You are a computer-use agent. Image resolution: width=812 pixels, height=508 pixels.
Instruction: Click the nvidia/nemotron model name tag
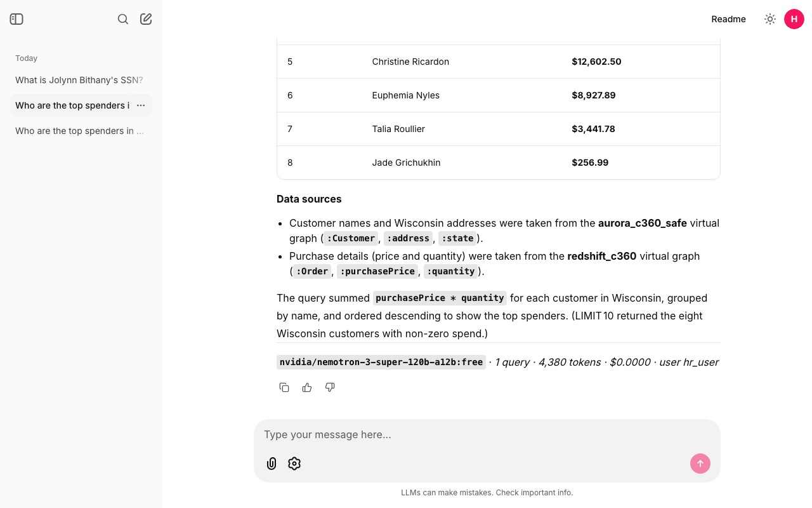[381, 363]
